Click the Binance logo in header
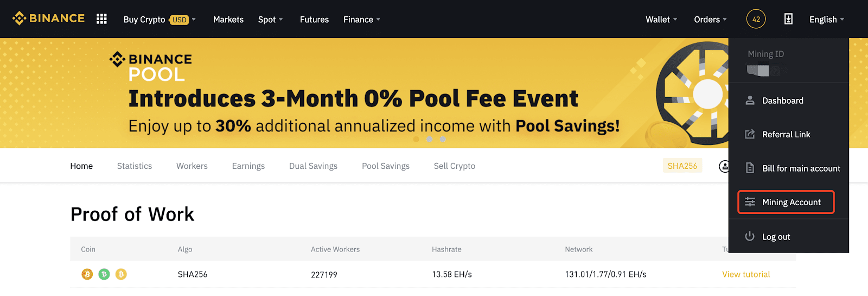Image resolution: width=868 pixels, height=296 pixels. point(49,18)
